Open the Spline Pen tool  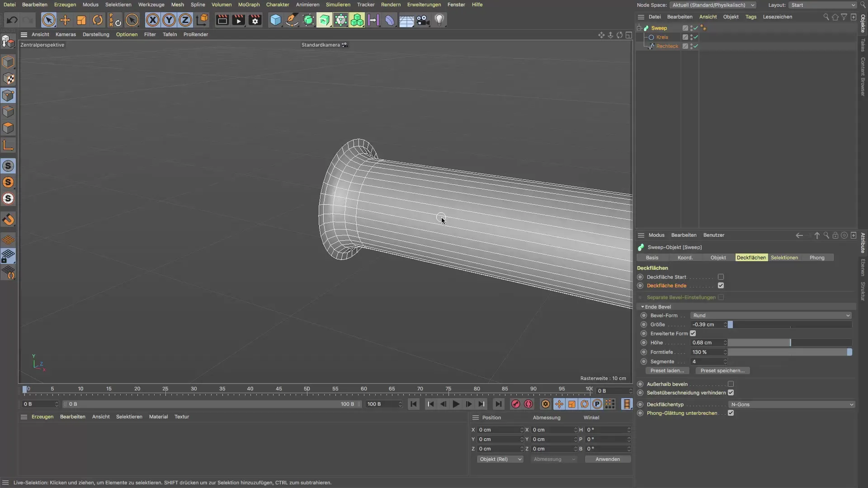pos(292,20)
